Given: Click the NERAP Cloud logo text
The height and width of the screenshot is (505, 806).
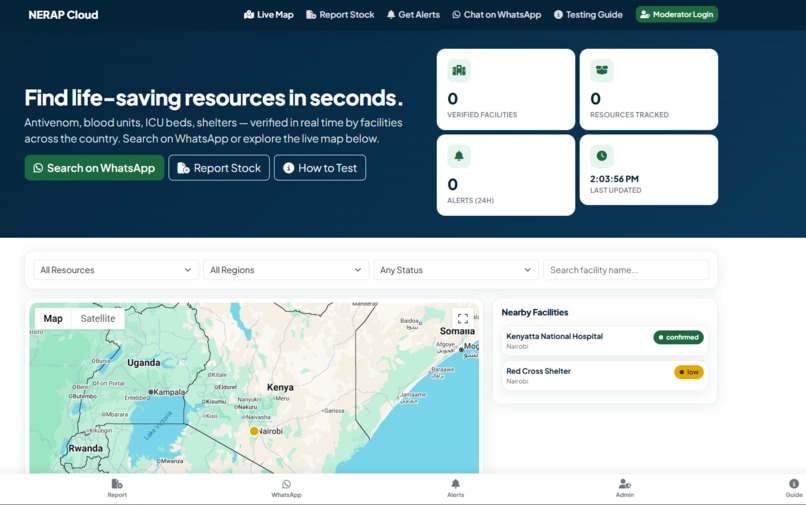Looking at the screenshot, I should [x=63, y=15].
